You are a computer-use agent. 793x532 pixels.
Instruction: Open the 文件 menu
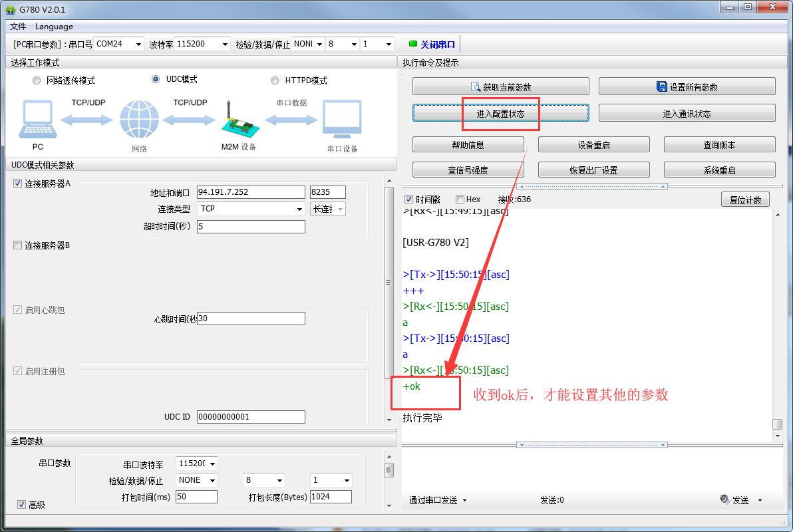(x=18, y=27)
